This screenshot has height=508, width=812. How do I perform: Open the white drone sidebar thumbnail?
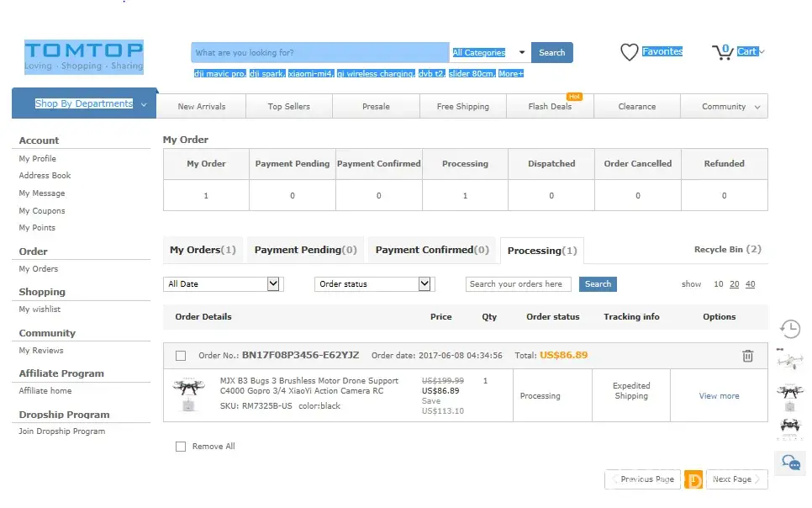coord(789,360)
